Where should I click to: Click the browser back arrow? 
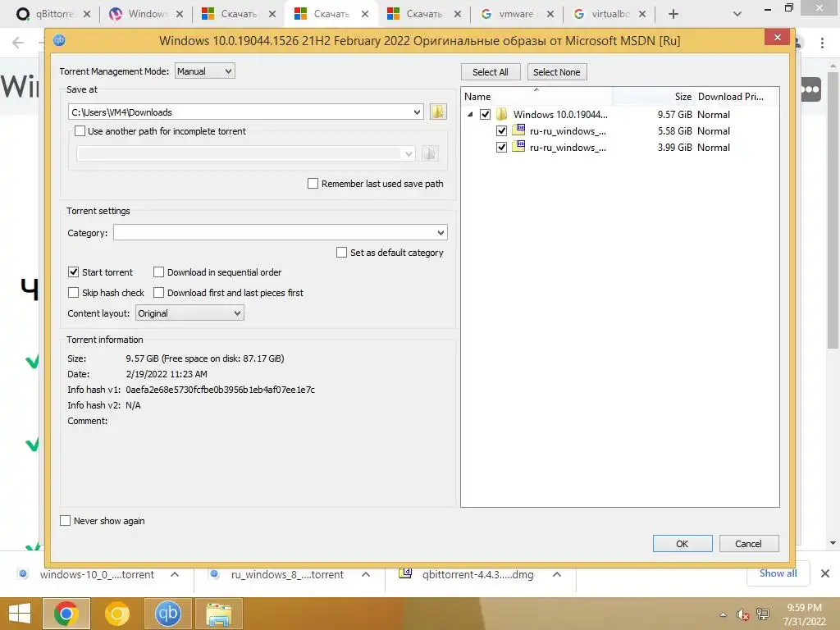pyautogui.click(x=18, y=43)
